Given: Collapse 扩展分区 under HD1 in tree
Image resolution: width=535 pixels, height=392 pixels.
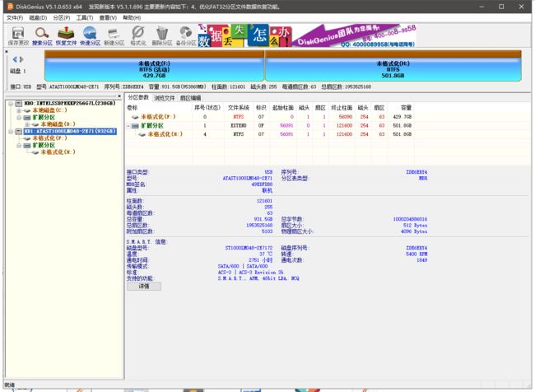Looking at the screenshot, I should (19, 145).
